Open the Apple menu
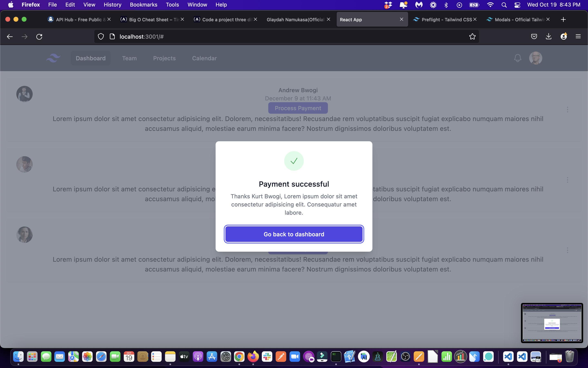Viewport: 588px width, 368px height. click(11, 5)
